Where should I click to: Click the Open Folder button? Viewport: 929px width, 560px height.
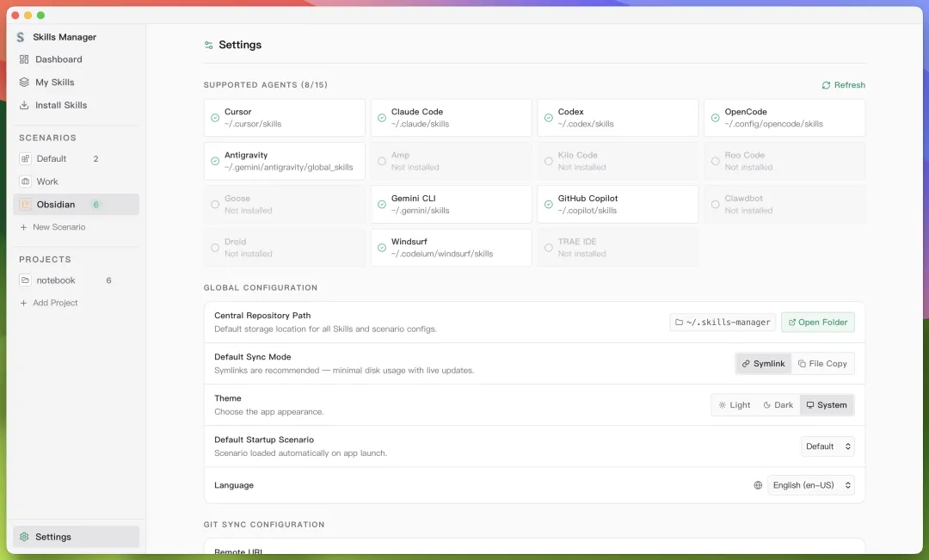[x=818, y=323]
